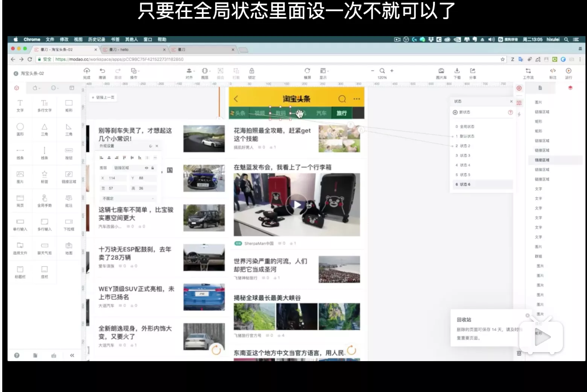This screenshot has height=392, width=587.
Task: Click the 运行 run preview icon
Action: point(569,71)
